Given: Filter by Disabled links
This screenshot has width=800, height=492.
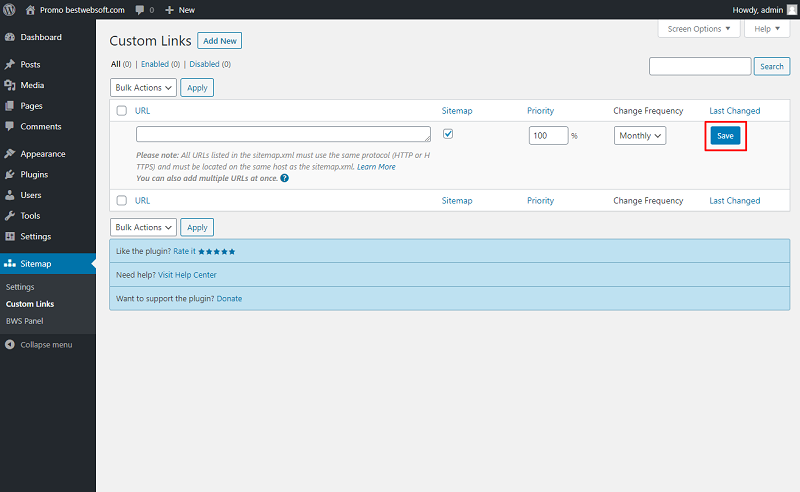Looking at the screenshot, I should coord(204,64).
